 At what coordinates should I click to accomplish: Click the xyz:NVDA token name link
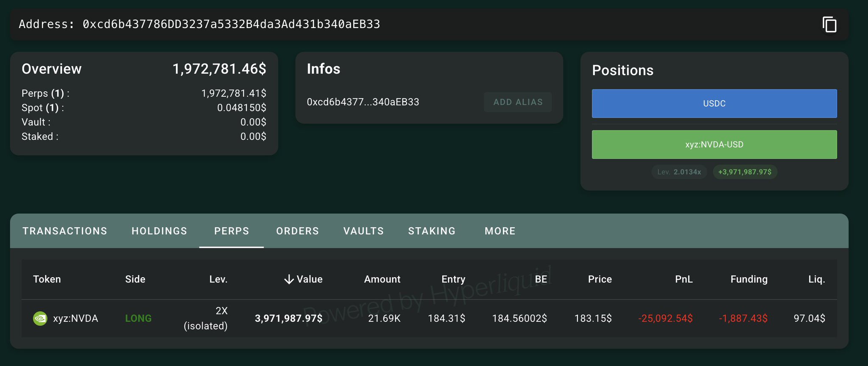[75, 318]
